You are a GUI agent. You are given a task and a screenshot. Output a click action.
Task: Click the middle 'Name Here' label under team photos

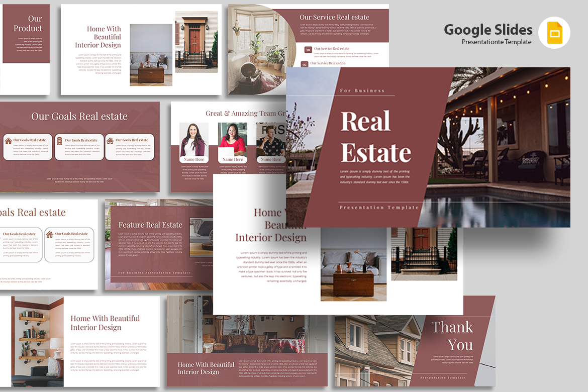click(233, 159)
